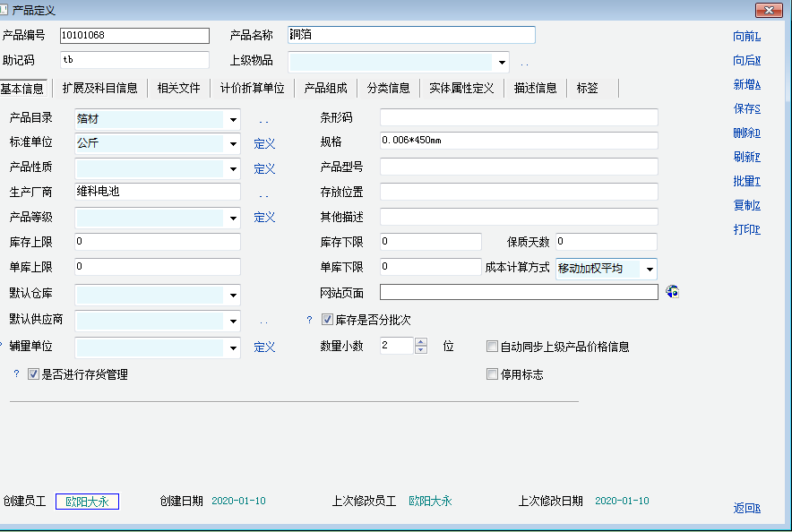Expand the 成本计算方式 dropdown

coord(650,270)
